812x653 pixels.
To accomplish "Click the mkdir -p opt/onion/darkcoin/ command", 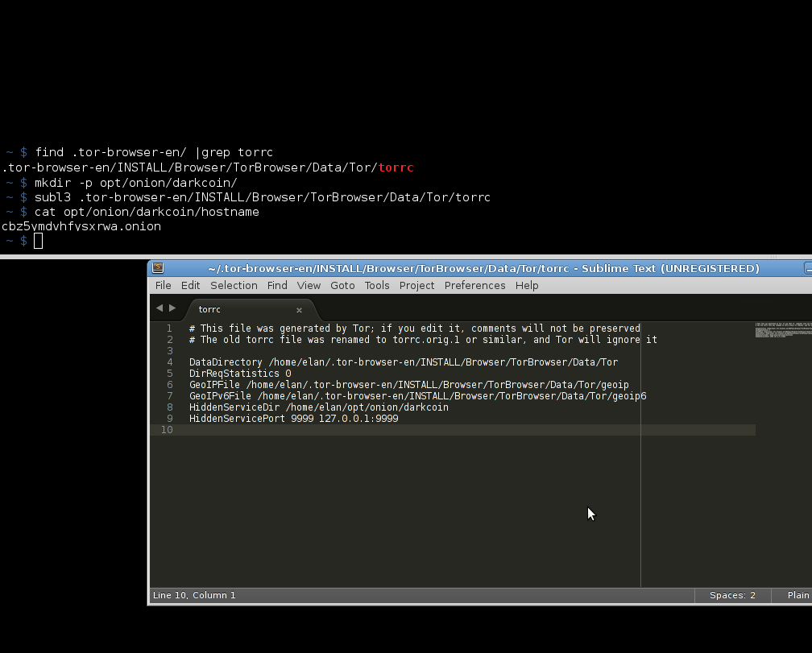I will [135, 183].
